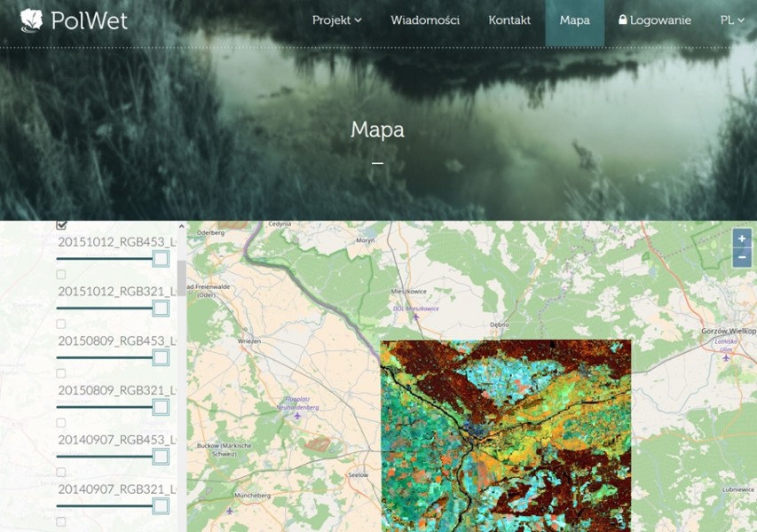Click the lock icon beside Logowanie

pyautogui.click(x=623, y=20)
